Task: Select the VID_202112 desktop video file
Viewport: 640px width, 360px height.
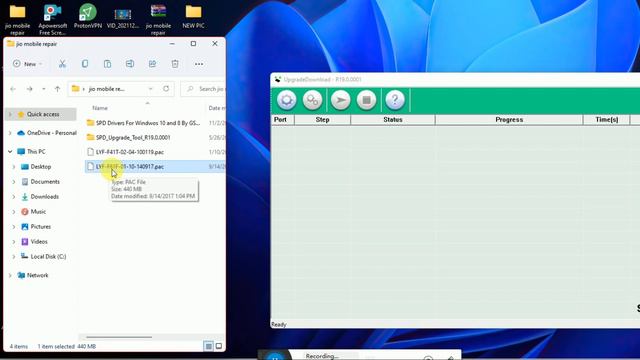Action: tap(123, 16)
